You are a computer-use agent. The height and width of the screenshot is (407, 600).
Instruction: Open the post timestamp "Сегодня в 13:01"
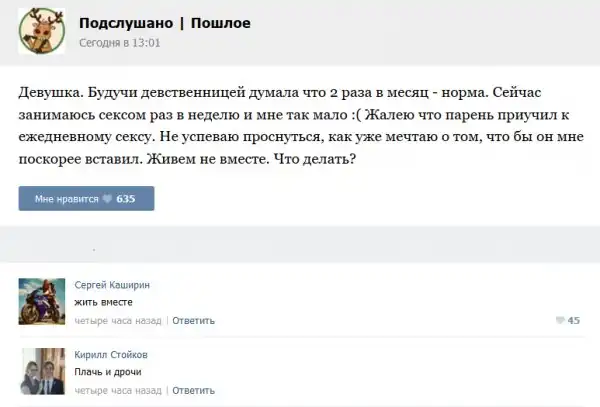119,43
